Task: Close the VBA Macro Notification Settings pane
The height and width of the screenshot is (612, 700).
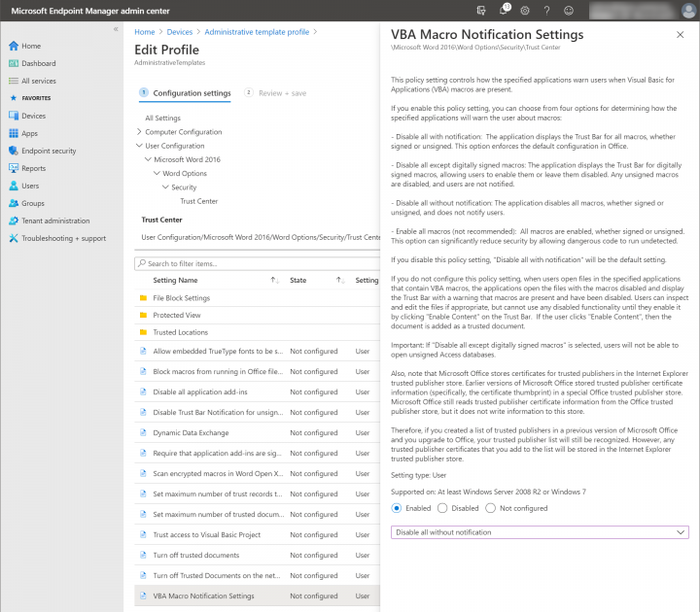Action: pyautogui.click(x=680, y=35)
